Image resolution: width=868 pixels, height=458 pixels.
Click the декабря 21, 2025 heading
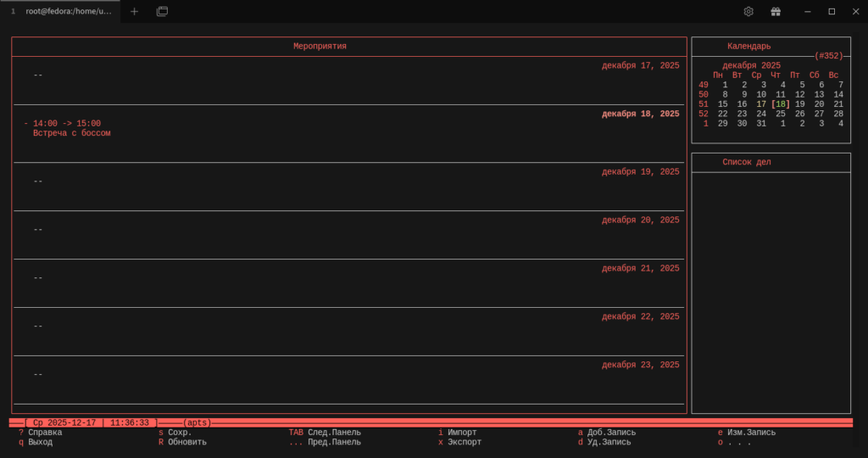tap(641, 268)
